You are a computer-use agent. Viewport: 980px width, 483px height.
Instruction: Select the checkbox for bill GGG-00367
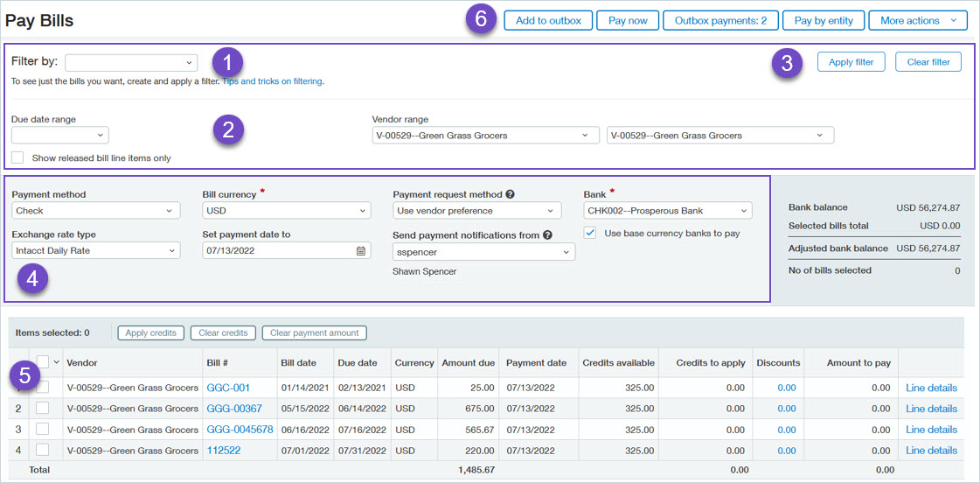(42, 409)
